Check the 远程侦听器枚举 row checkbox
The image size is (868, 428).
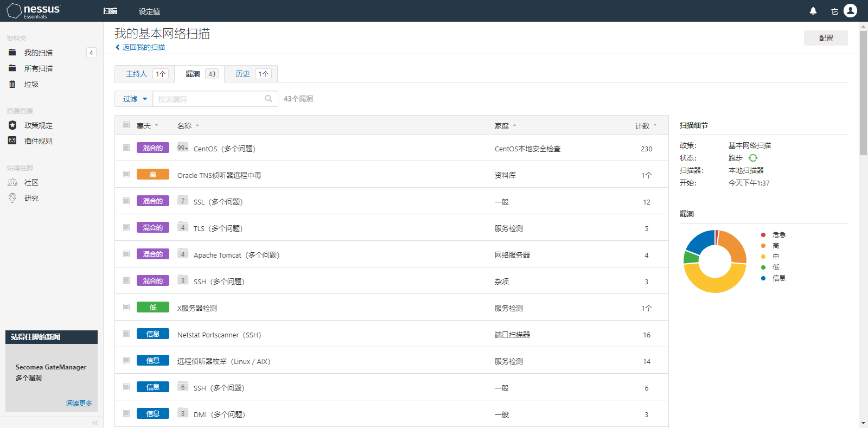click(x=126, y=360)
